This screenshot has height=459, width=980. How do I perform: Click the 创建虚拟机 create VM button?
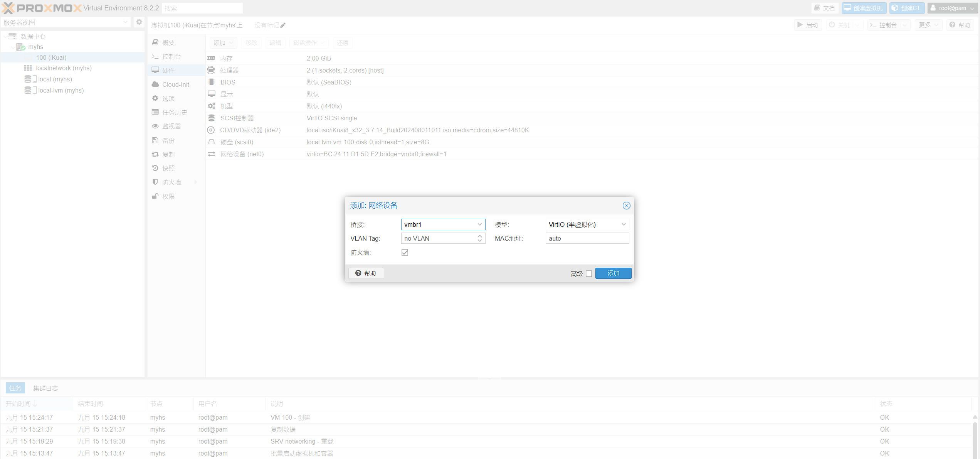(x=864, y=8)
